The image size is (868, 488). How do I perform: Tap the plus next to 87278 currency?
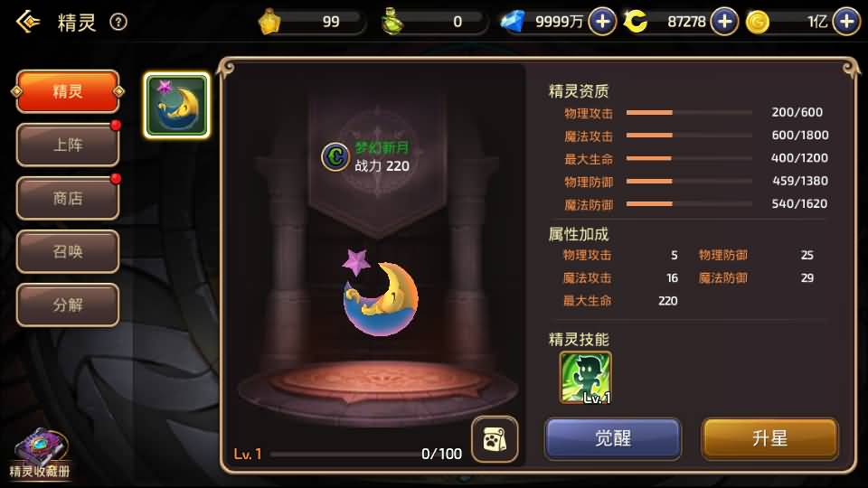[724, 22]
